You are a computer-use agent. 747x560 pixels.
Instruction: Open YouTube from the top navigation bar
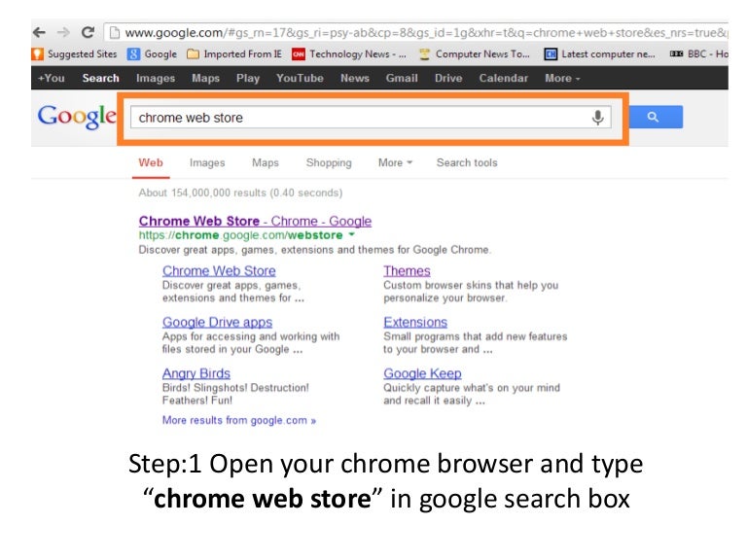[x=300, y=78]
